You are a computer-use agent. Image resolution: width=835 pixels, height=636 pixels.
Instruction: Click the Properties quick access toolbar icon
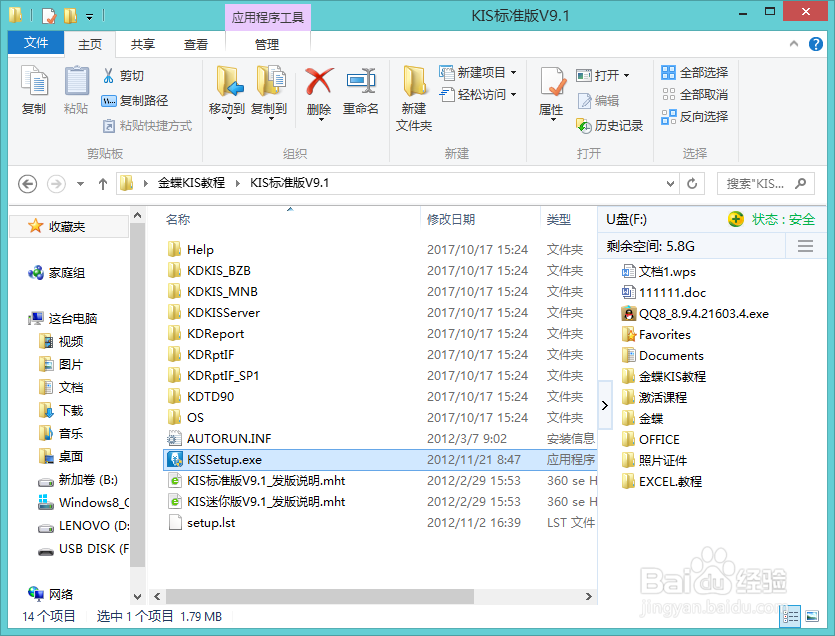pyautogui.click(x=49, y=15)
